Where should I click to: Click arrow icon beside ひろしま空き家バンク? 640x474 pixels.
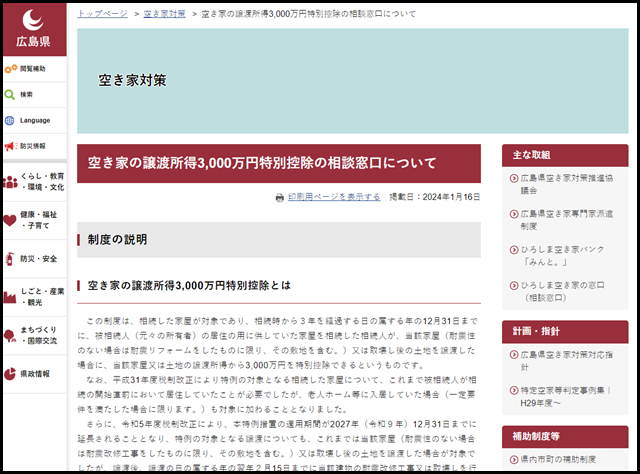click(x=514, y=249)
